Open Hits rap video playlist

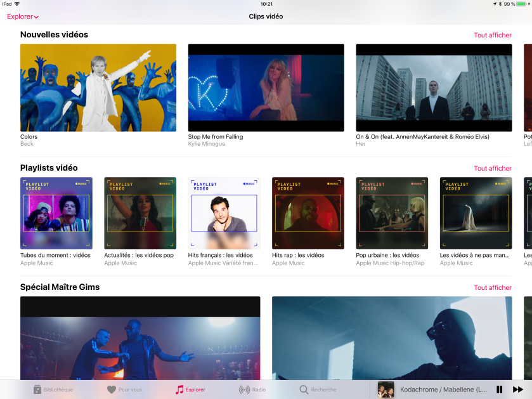(308, 213)
